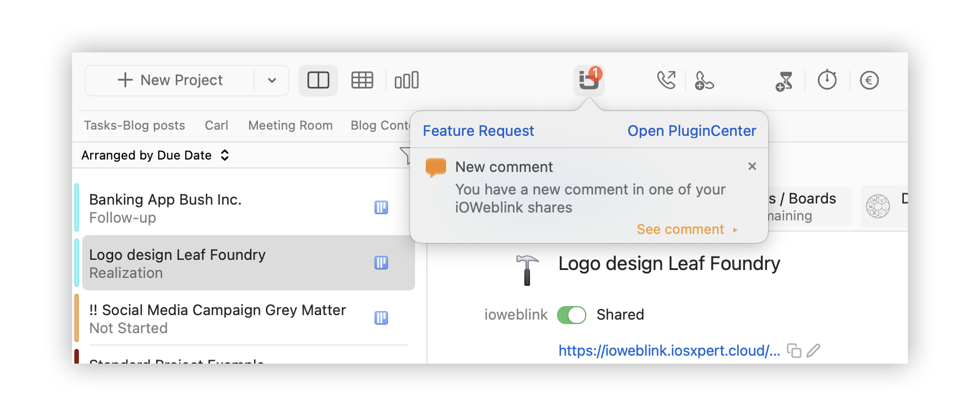Click the orange comment bubble icon
Viewport: 980px width, 416px height.
pos(436,167)
